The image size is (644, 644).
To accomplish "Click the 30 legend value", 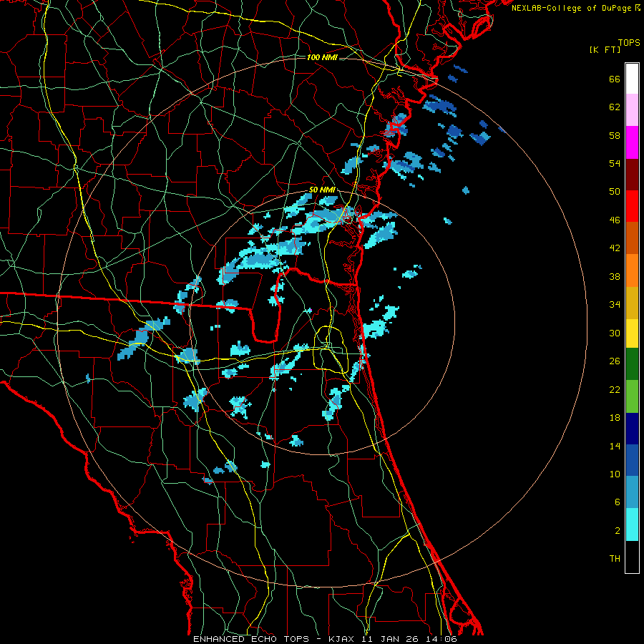I will tap(615, 333).
